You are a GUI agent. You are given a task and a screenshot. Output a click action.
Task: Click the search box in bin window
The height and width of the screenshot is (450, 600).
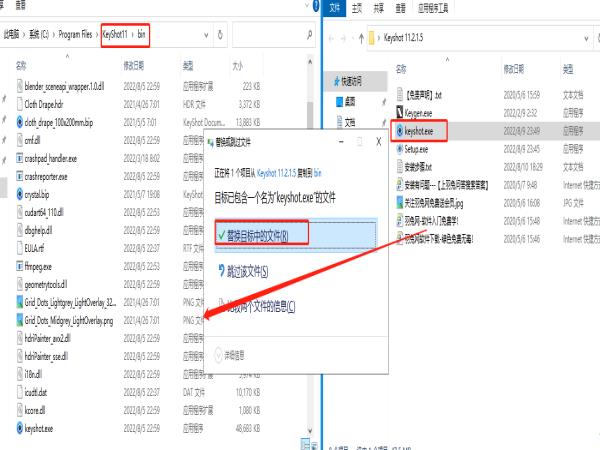click(273, 35)
